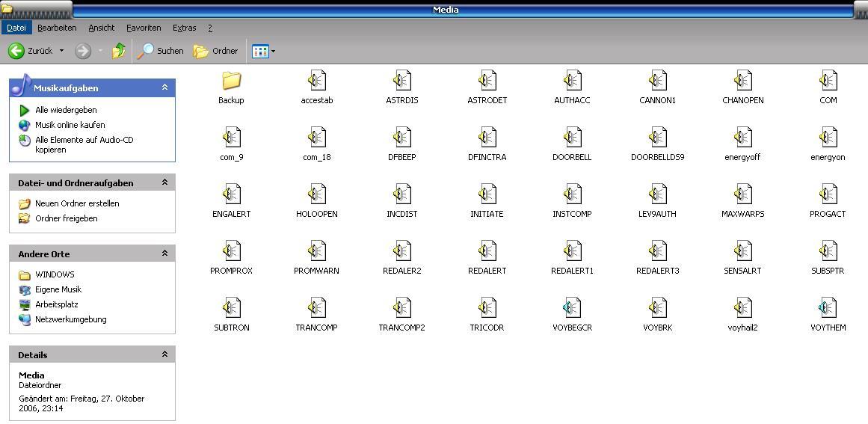
Task: Go to WINDOWS folder link
Action: pos(55,274)
